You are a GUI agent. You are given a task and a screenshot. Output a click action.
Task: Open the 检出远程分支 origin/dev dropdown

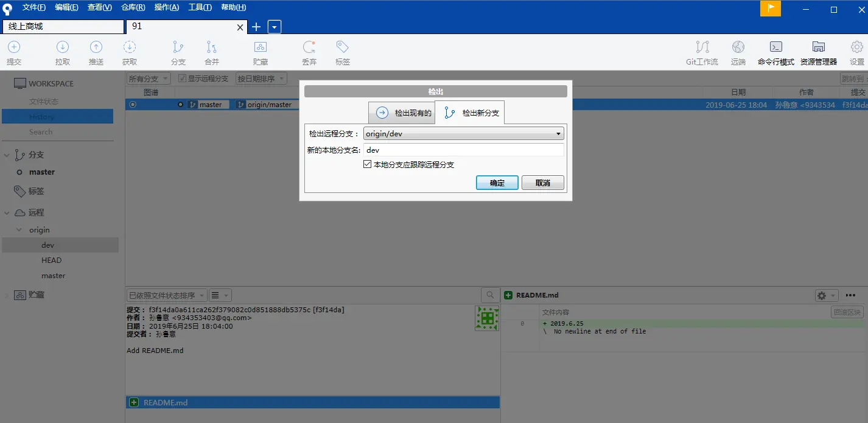click(464, 134)
